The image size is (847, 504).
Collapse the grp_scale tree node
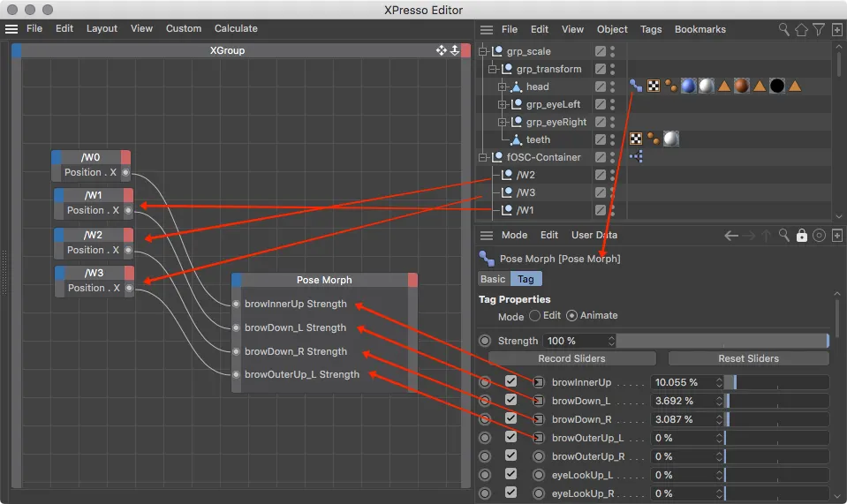pyautogui.click(x=483, y=51)
